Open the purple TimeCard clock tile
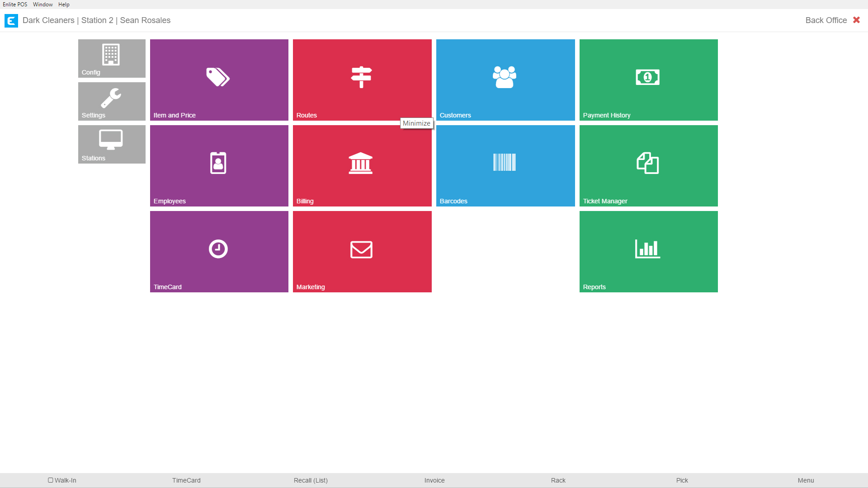The width and height of the screenshot is (868, 488). coord(219,252)
